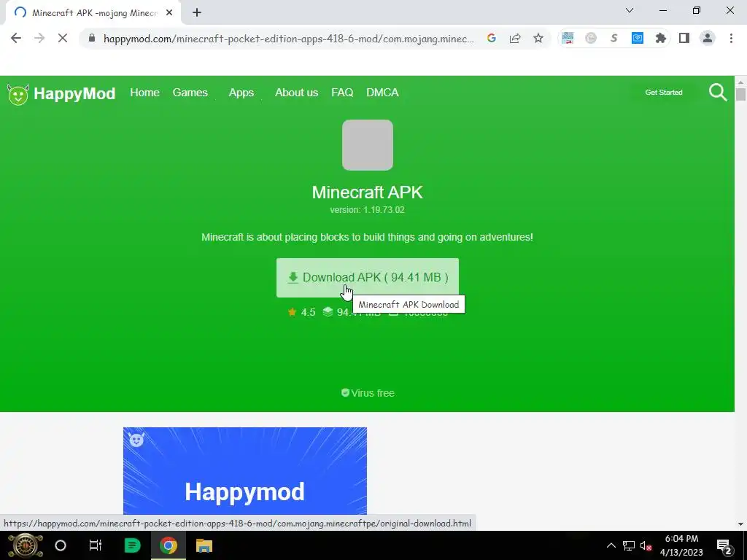Screen dimensions: 747x560
Task: Click the padlock site info icon
Action: [92, 38]
